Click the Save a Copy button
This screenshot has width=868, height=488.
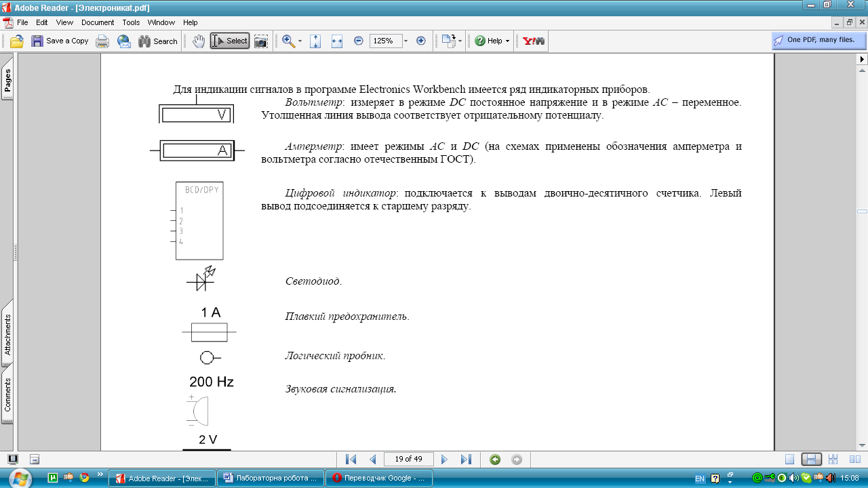click(x=60, y=41)
